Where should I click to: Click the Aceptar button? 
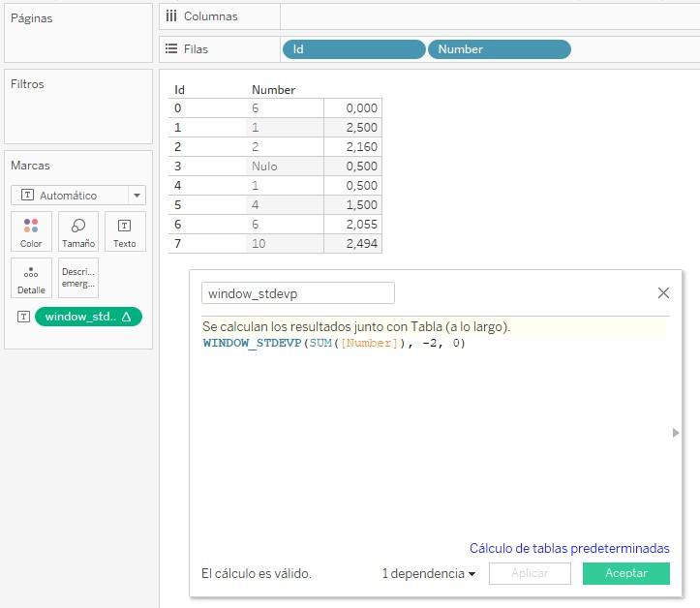coord(625,573)
